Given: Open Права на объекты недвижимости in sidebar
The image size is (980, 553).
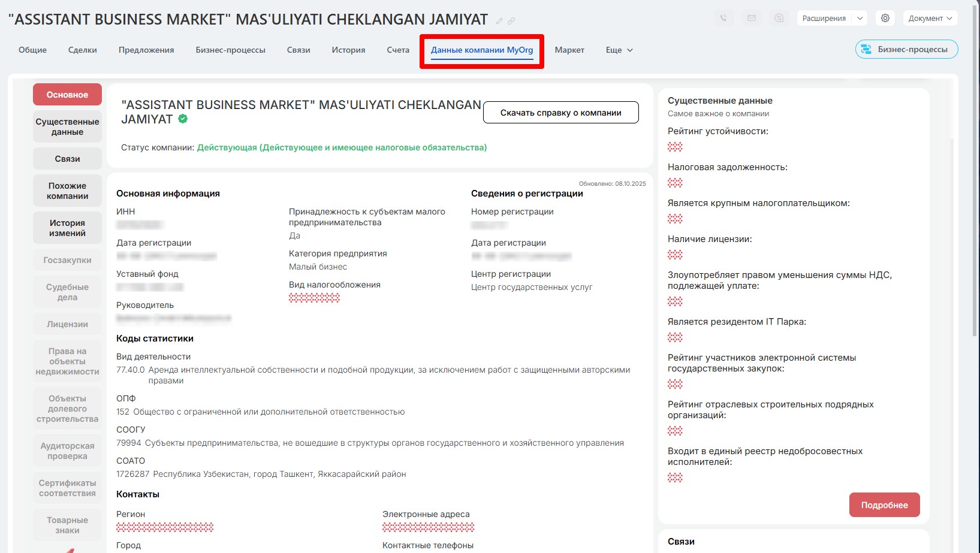Looking at the screenshot, I should pyautogui.click(x=67, y=361).
